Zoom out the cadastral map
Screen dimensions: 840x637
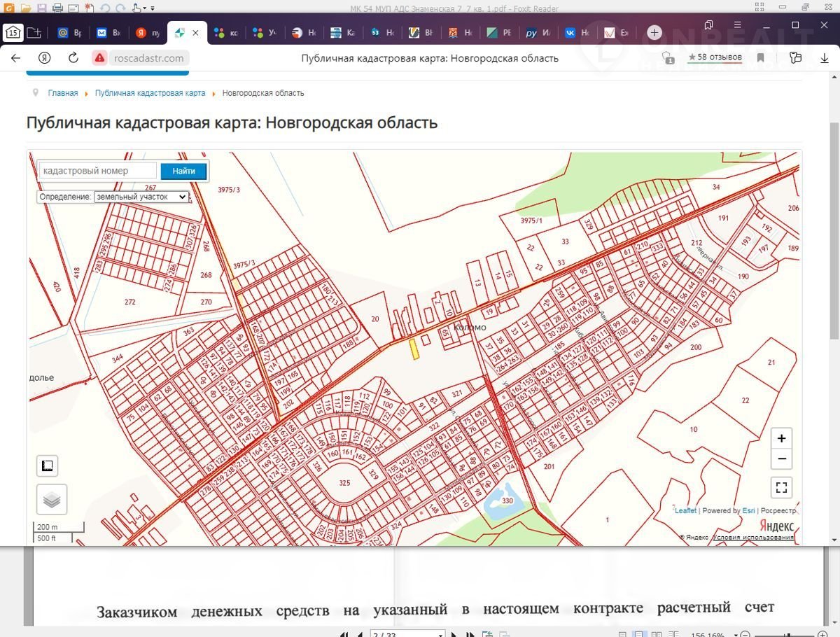pos(781,459)
